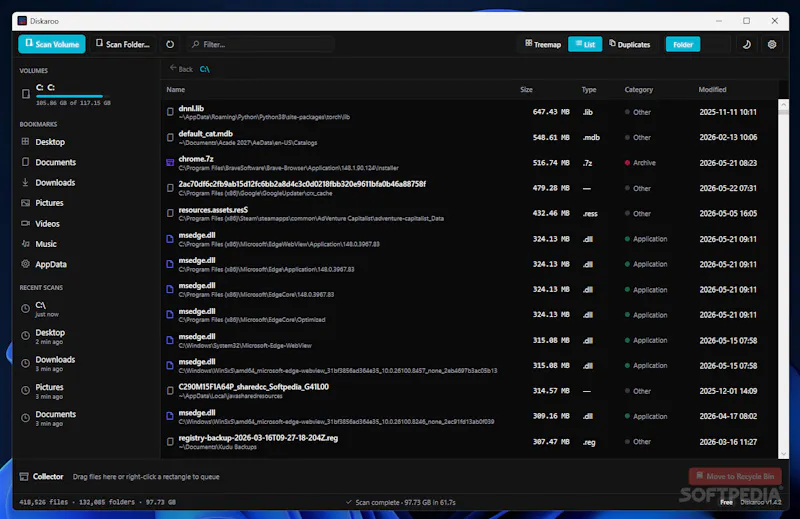Click 2025-12-01 14:09 modified date
Viewport: 800px width, 519px height.
728,391
